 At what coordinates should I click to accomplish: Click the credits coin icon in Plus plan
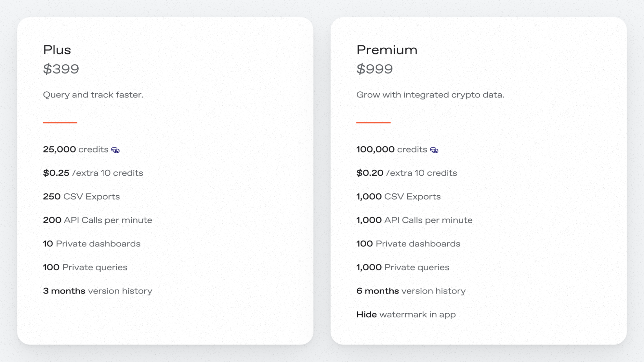115,150
